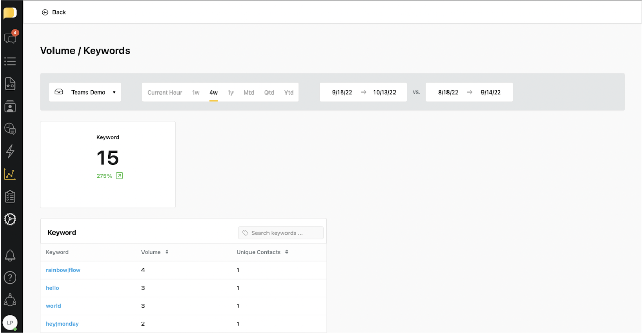Open the settings gear sidebar icon
The image size is (644, 333).
(10, 219)
